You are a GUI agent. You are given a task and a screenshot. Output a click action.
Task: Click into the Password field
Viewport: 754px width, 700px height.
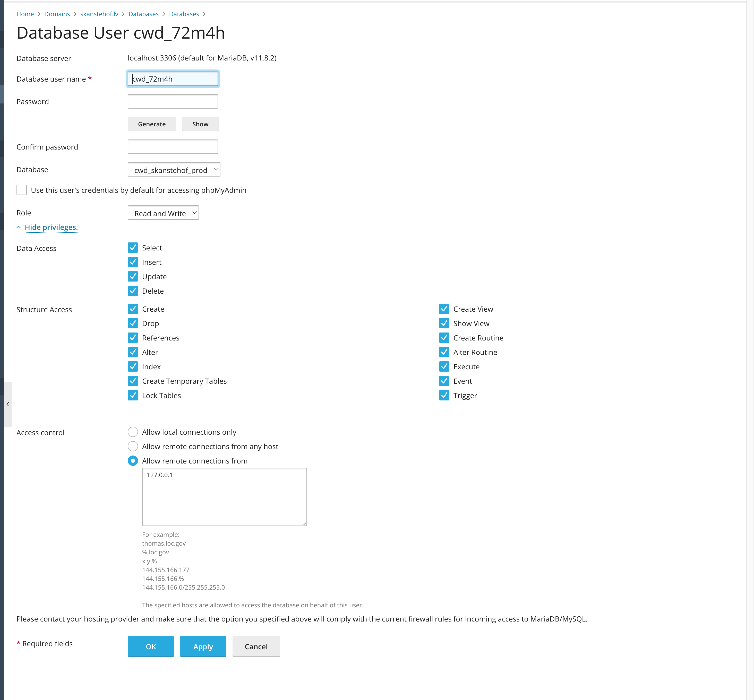tap(173, 101)
